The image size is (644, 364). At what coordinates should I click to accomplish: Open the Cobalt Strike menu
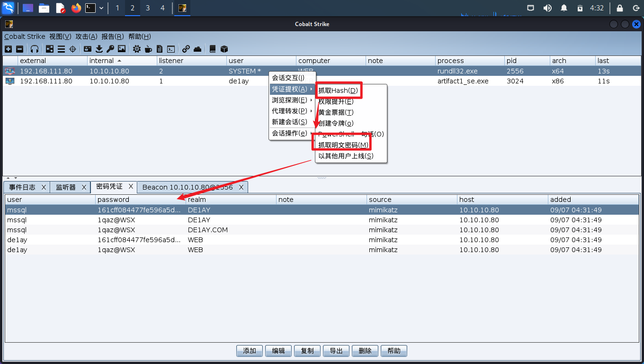(25, 36)
